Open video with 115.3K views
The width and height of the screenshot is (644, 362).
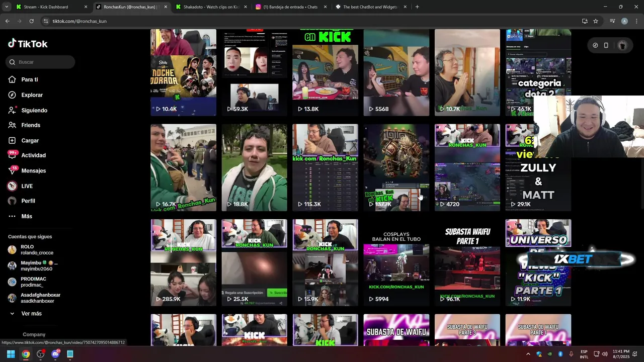[325, 167]
